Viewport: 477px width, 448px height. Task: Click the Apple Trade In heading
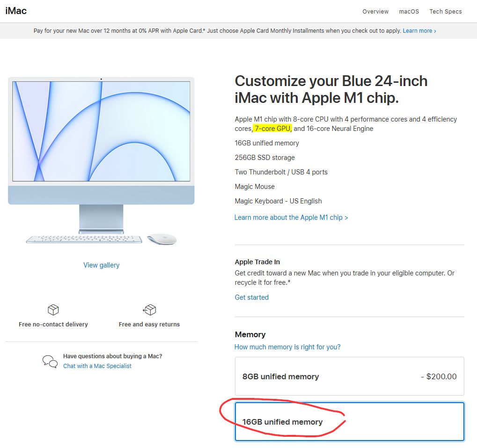point(257,262)
